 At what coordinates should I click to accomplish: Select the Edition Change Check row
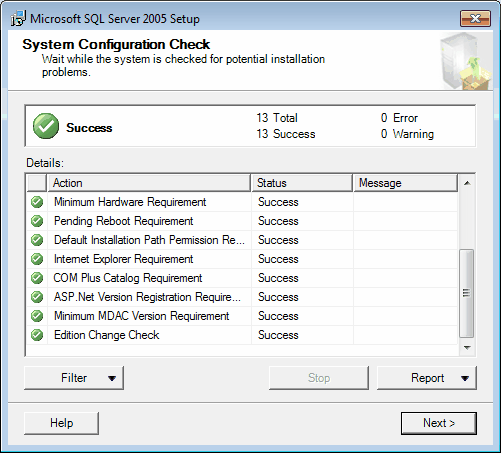pos(242,335)
